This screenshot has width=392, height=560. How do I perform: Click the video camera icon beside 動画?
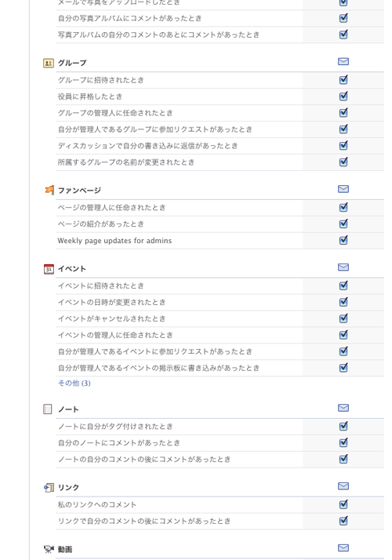[x=49, y=549]
